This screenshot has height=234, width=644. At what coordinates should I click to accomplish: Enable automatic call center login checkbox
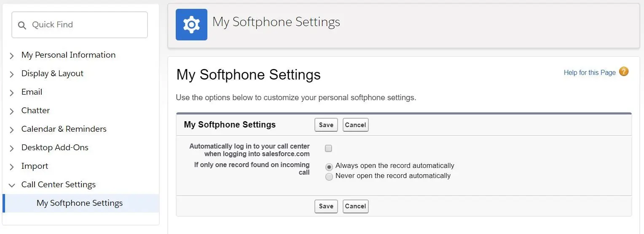point(329,148)
